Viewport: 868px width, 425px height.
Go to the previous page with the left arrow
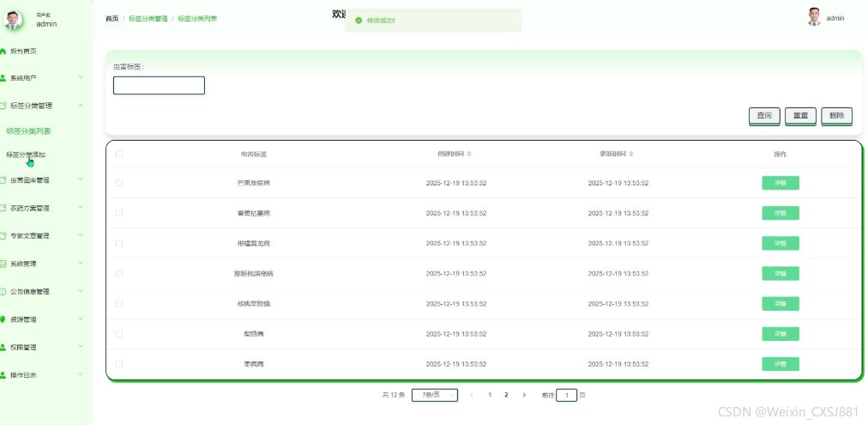tap(472, 395)
